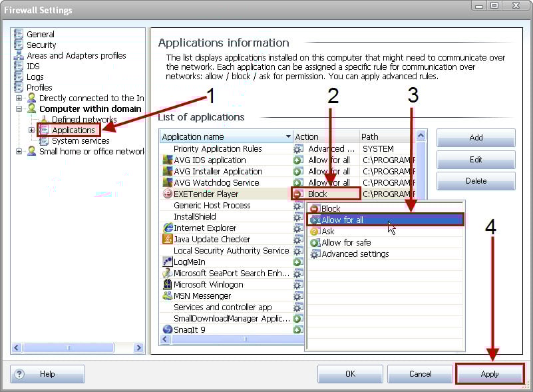Click the Action column header
Image resolution: width=533 pixels, height=392 pixels.
[325, 136]
